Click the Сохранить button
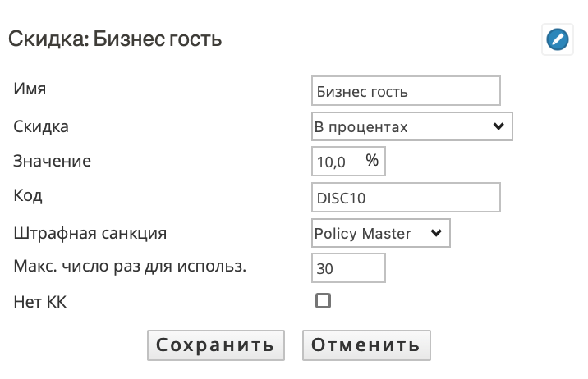This screenshot has height=379, width=588. pyautogui.click(x=216, y=345)
